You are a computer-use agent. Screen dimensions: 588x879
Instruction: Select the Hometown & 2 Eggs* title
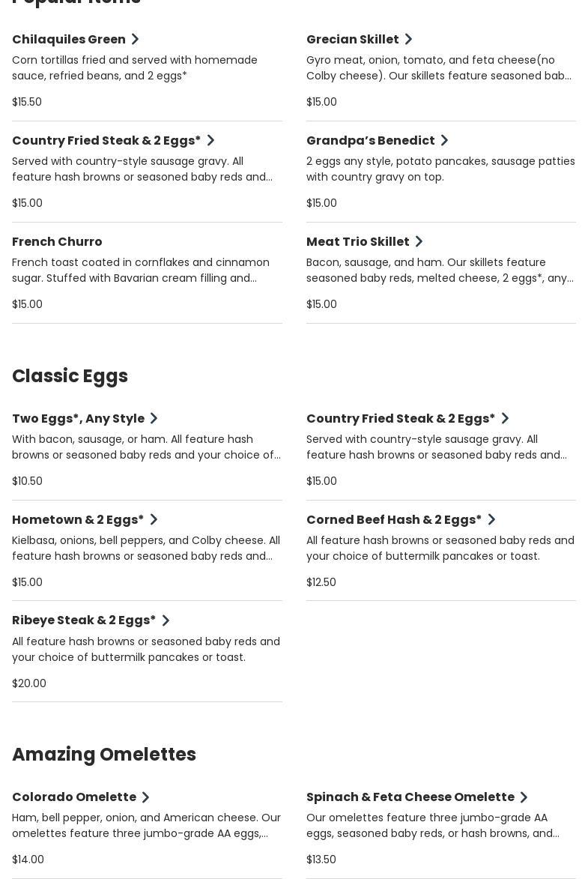pyautogui.click(x=78, y=519)
